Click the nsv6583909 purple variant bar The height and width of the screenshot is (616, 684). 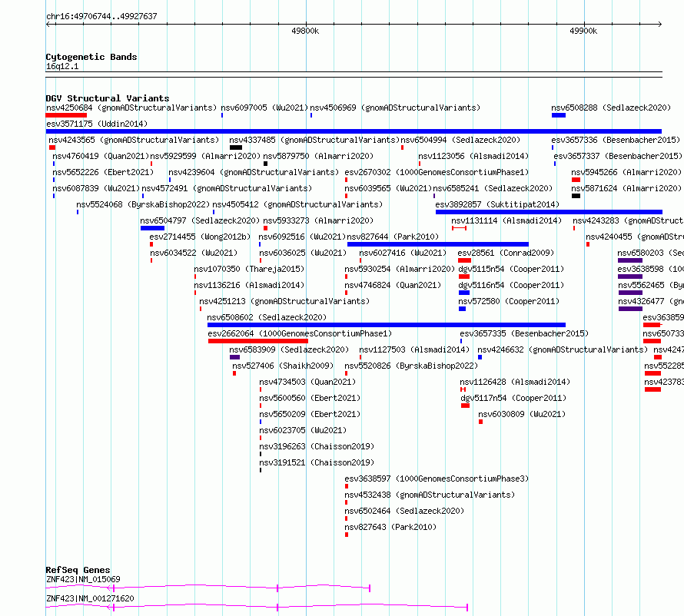(234, 357)
